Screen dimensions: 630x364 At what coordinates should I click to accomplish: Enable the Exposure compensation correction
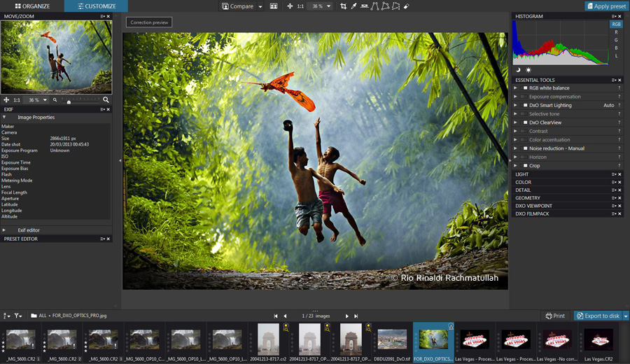tap(524, 97)
